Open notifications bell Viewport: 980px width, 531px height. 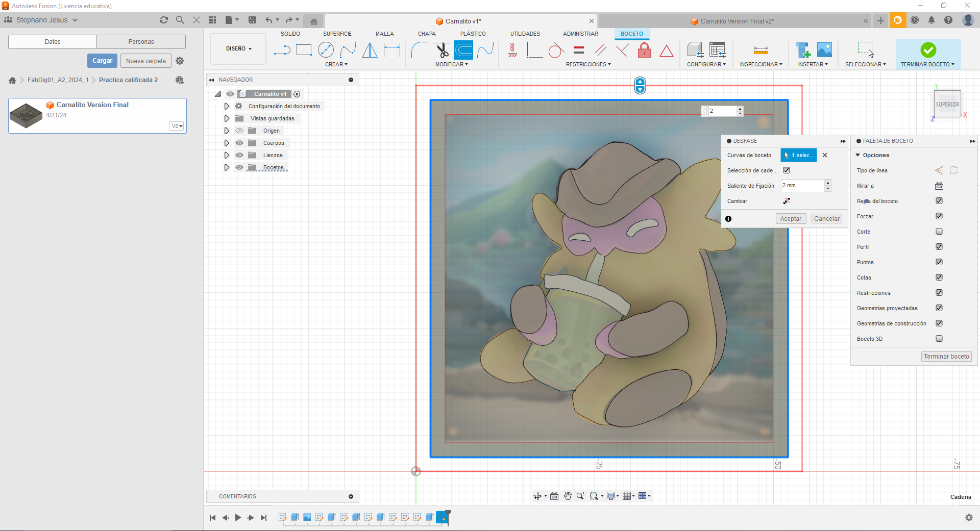click(x=932, y=20)
